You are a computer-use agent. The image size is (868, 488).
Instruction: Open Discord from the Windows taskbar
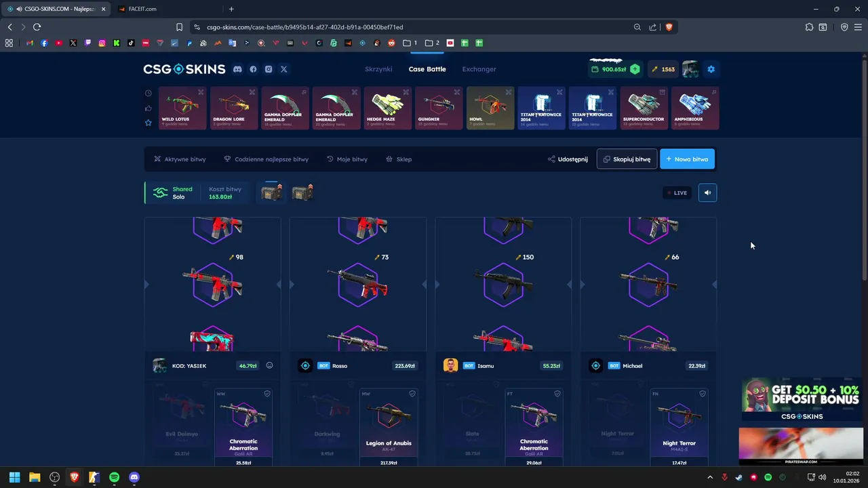[x=134, y=477]
